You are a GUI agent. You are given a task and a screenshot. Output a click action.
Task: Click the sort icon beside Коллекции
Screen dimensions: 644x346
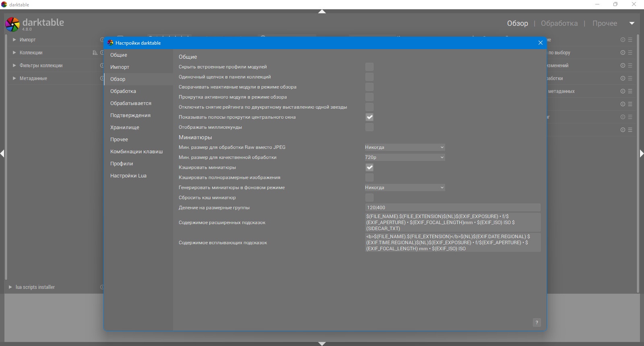click(x=95, y=53)
